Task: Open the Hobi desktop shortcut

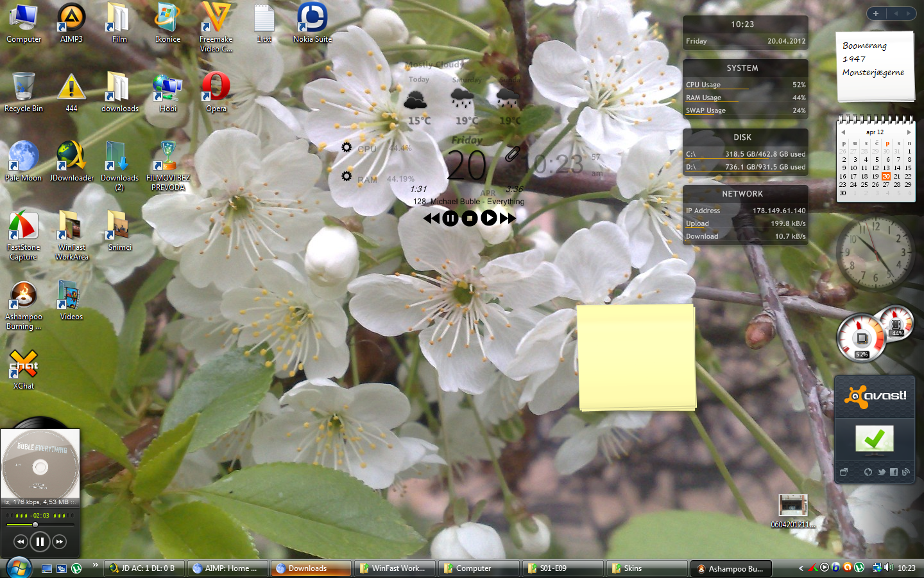Action: click(167, 92)
